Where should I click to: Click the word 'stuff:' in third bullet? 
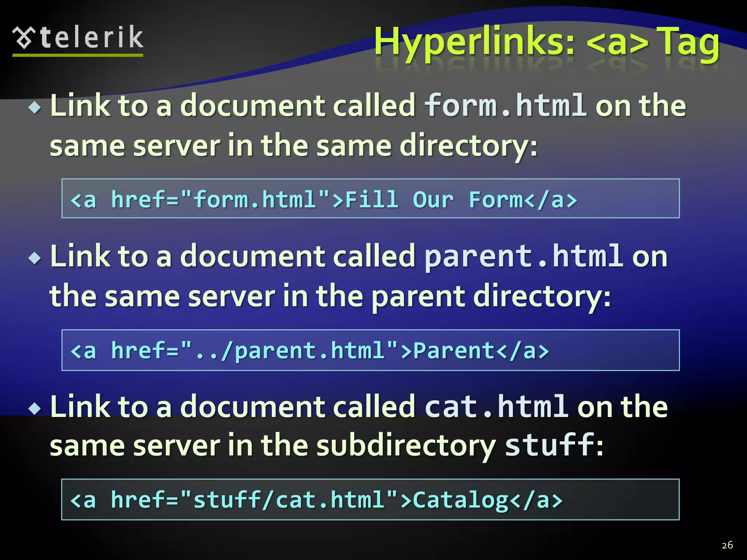point(554,445)
